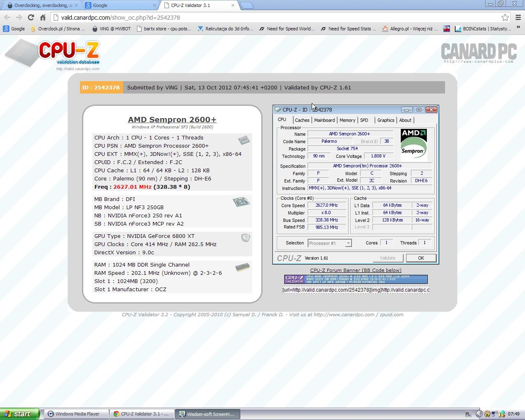The image size is (525, 420).
Task: Select the Memory tab in CPU-Z
Action: [x=347, y=120]
